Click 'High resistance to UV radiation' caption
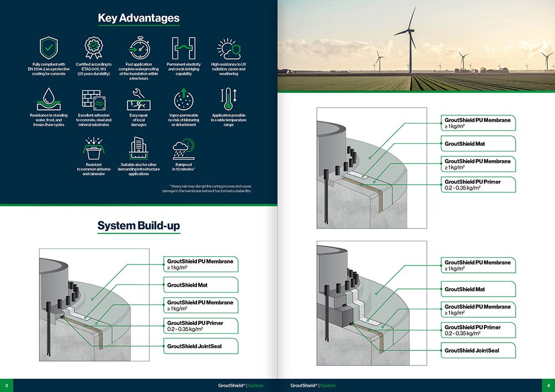Screen dimensions: 555x392 coord(229,69)
